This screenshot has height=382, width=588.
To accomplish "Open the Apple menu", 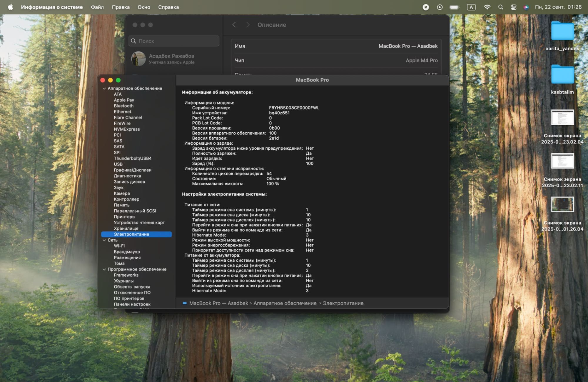I will coord(11,7).
